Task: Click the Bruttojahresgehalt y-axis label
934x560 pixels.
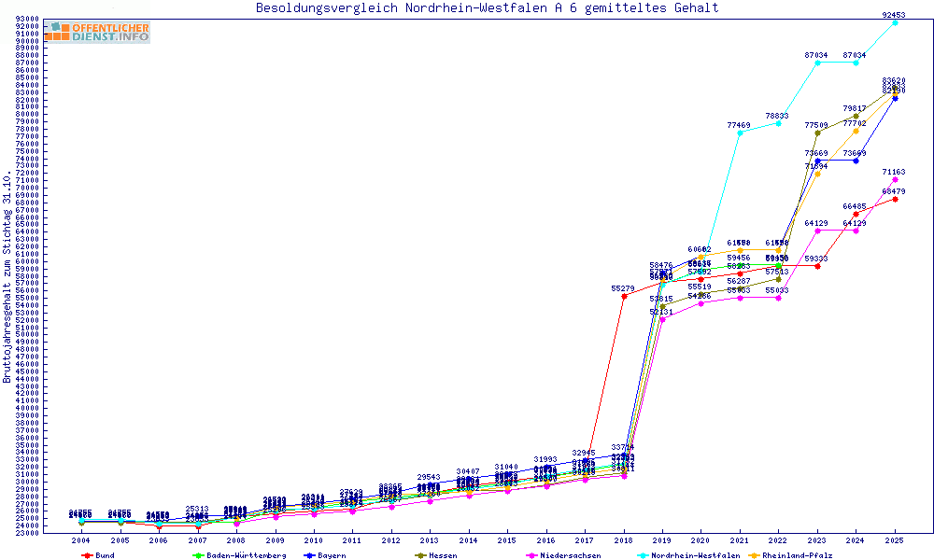Action: (x=7, y=276)
